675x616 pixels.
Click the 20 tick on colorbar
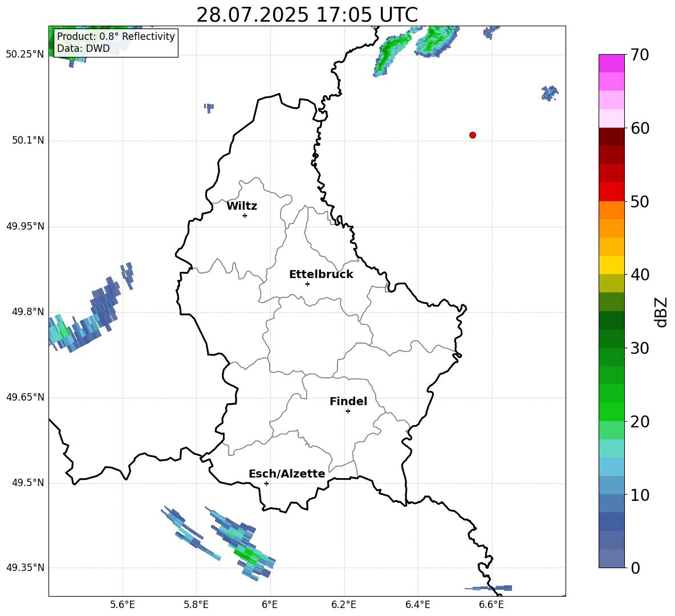(x=640, y=421)
